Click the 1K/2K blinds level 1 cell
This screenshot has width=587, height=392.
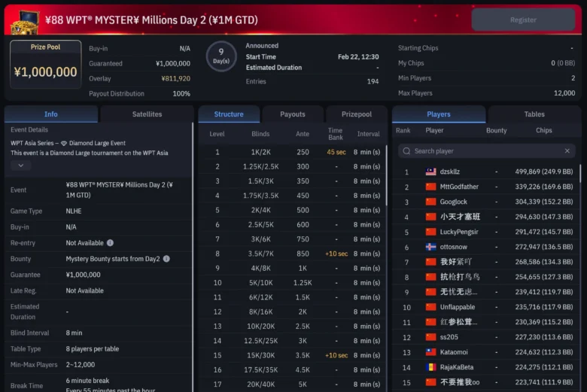coord(260,152)
